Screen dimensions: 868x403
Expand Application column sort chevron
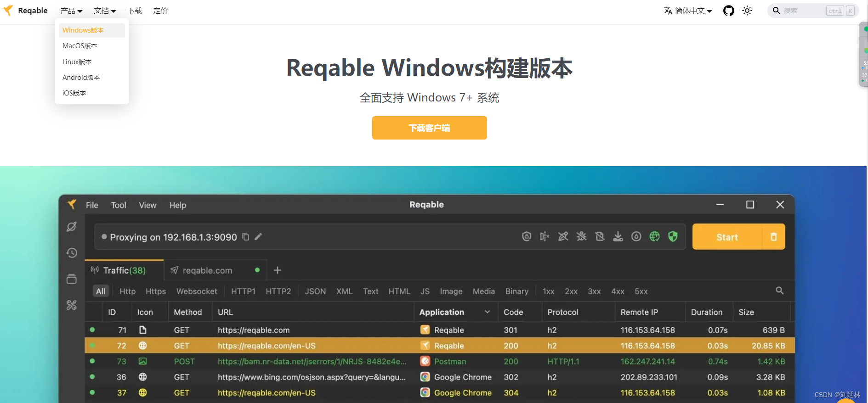pos(487,312)
